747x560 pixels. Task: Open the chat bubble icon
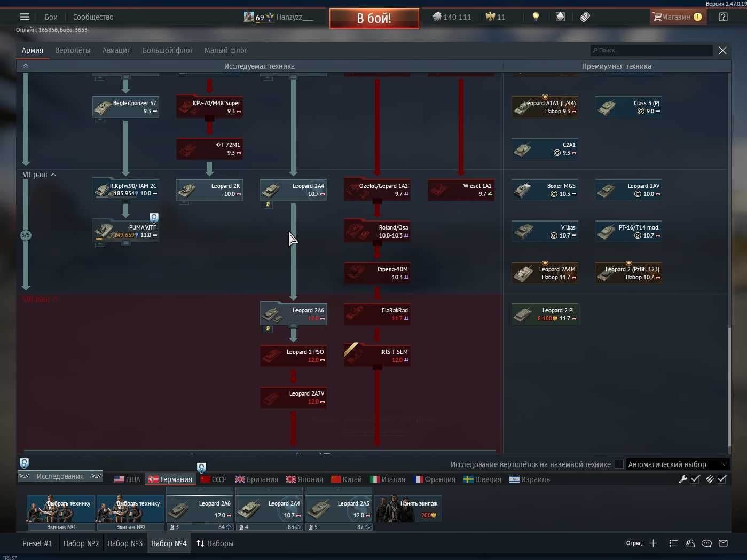pos(706,543)
